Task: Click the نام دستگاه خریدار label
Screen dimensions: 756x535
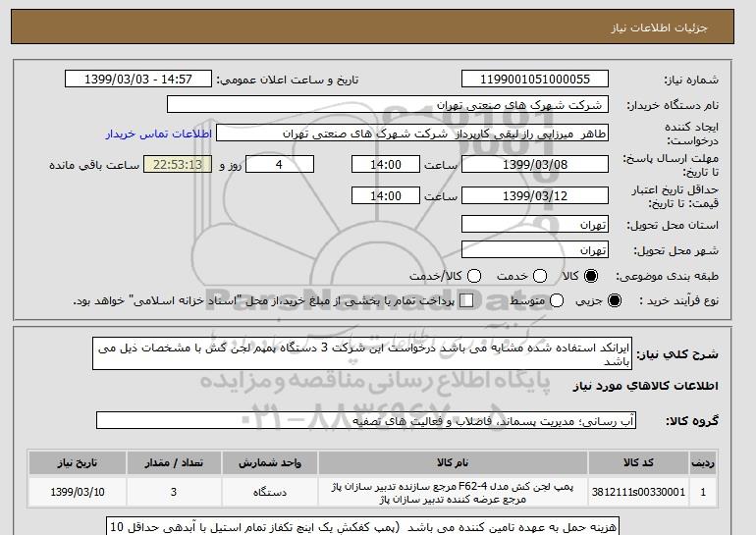Action: pyautogui.click(x=673, y=105)
